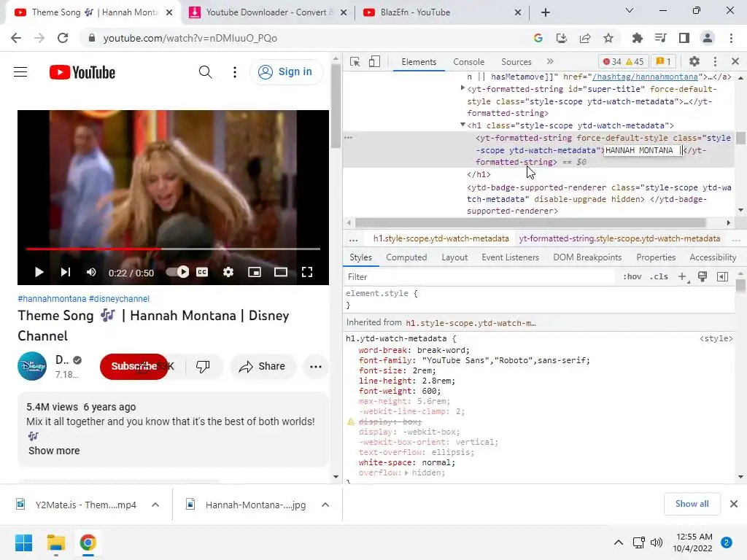Toggle rendering emulations paintbrush icon

click(703, 276)
